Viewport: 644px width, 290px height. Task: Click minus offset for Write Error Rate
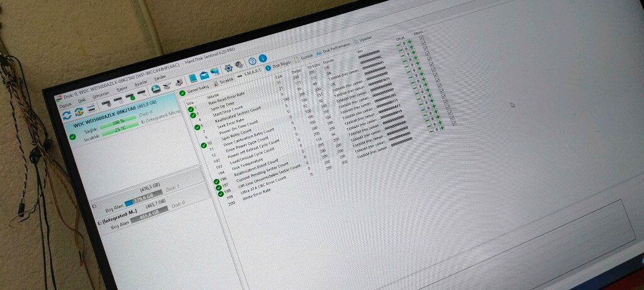[x=431, y=131]
